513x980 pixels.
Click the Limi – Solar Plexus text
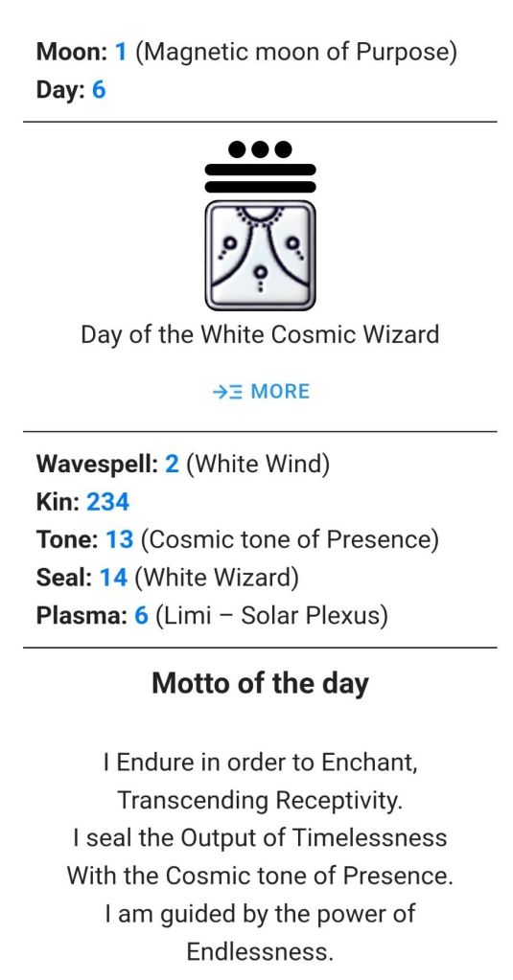coord(271,616)
